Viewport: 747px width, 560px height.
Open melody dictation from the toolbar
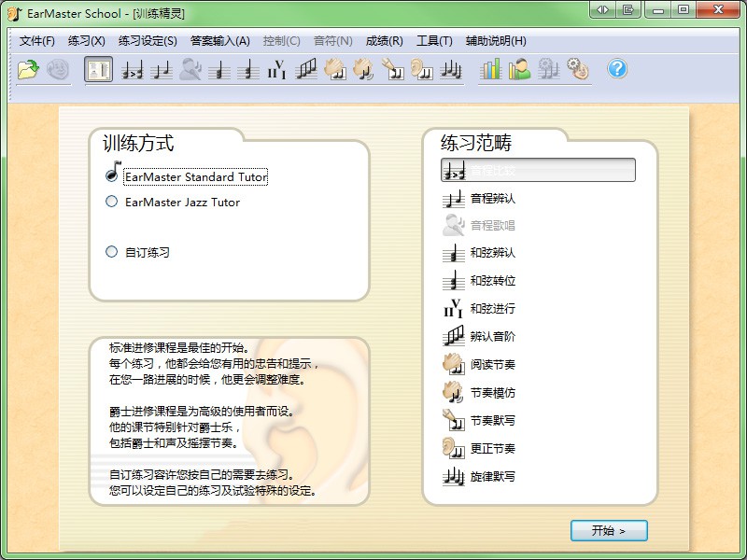coord(451,69)
